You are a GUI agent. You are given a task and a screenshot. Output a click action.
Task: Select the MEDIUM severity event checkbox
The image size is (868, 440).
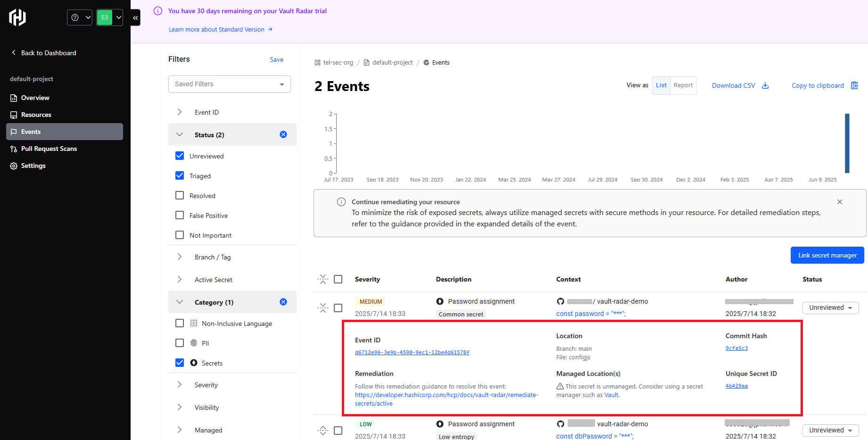pos(338,308)
